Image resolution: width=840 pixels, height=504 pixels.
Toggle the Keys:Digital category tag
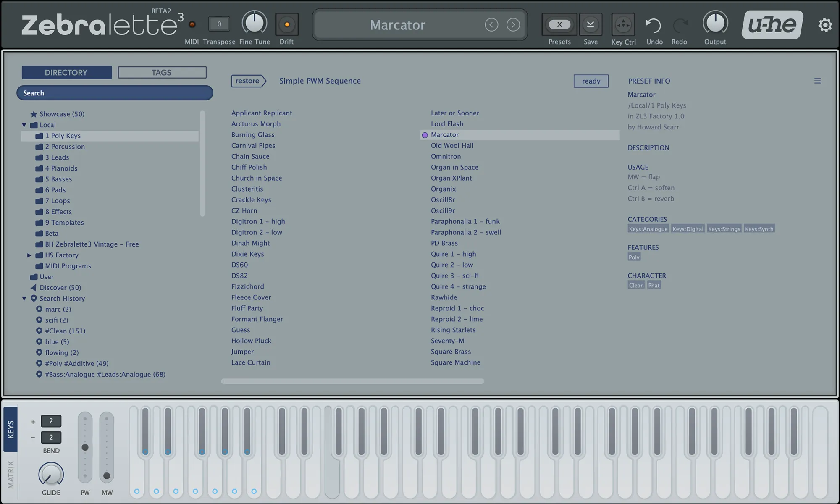[x=687, y=229]
